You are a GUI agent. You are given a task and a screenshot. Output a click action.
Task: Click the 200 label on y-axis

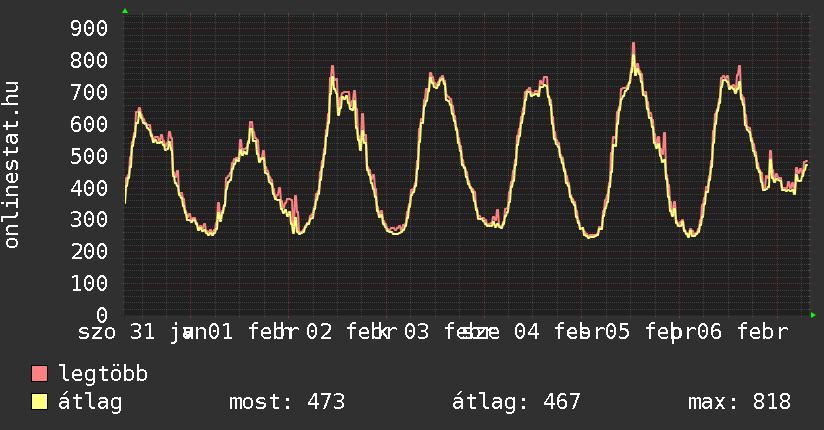90,251
